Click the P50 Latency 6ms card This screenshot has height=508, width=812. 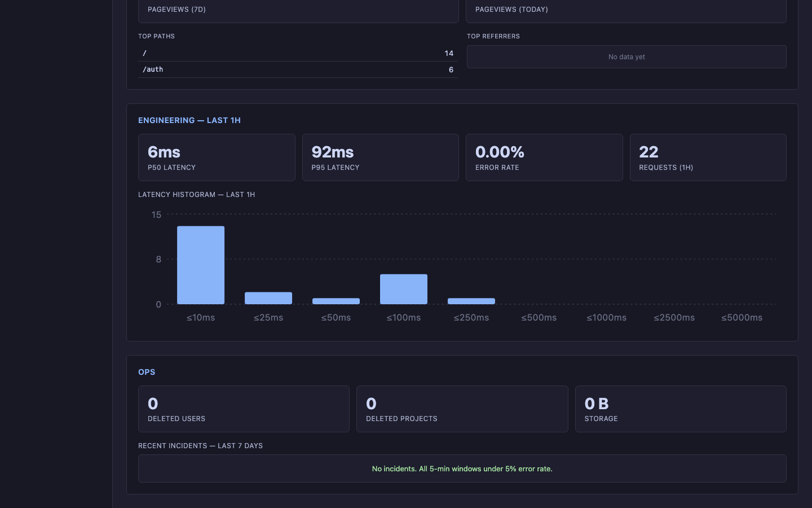click(x=217, y=157)
